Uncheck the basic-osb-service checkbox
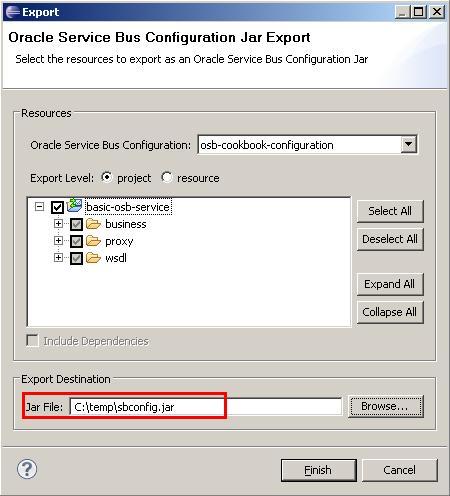The height and width of the screenshot is (496, 450). pos(57,207)
